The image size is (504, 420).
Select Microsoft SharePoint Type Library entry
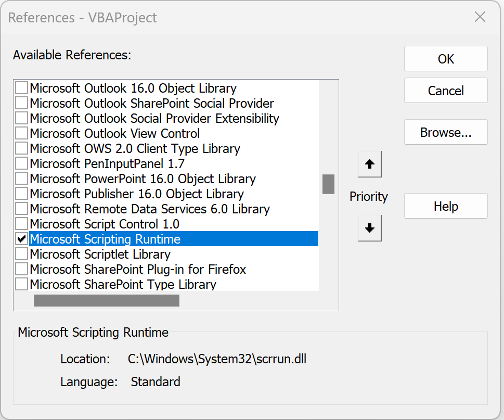[x=123, y=284]
